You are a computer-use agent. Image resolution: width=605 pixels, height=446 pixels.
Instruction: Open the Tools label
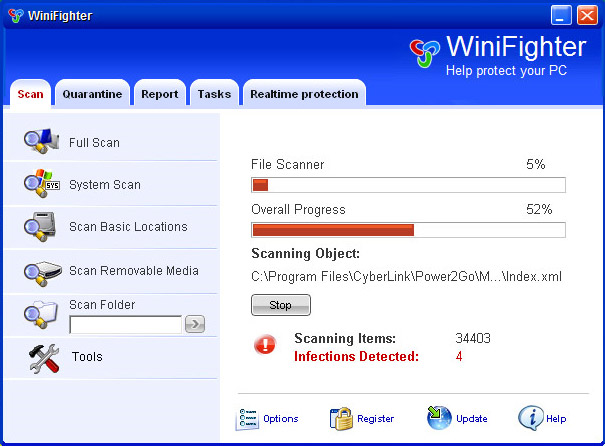click(x=87, y=357)
